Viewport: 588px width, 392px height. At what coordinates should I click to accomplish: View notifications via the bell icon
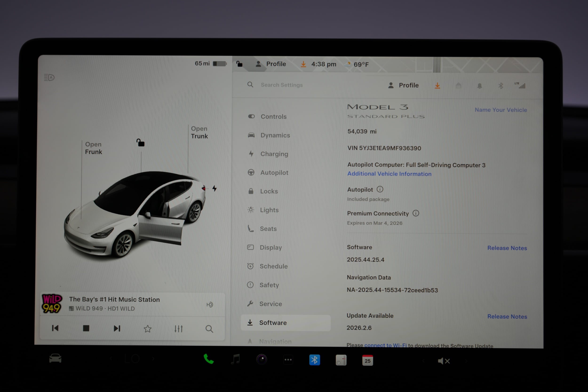point(480,86)
